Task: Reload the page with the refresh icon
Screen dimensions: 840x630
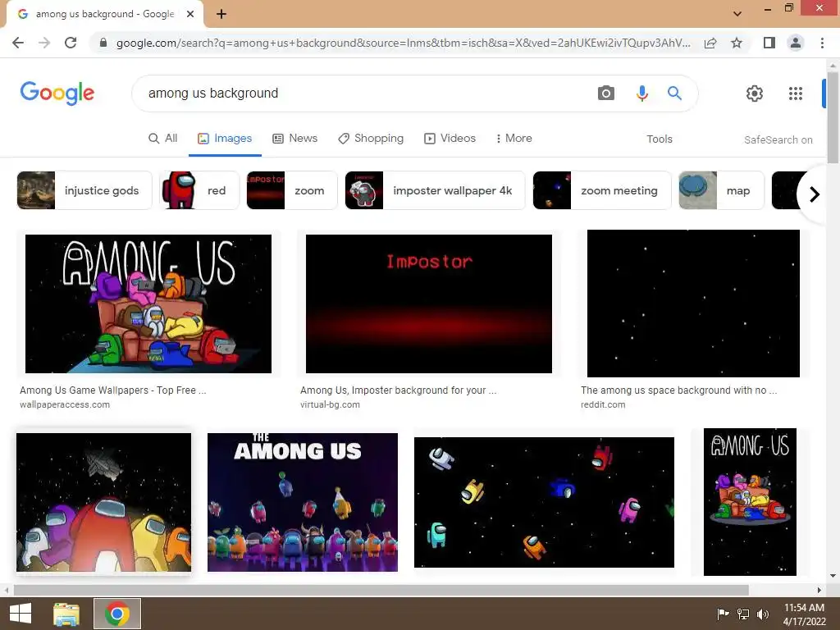Action: click(71, 43)
